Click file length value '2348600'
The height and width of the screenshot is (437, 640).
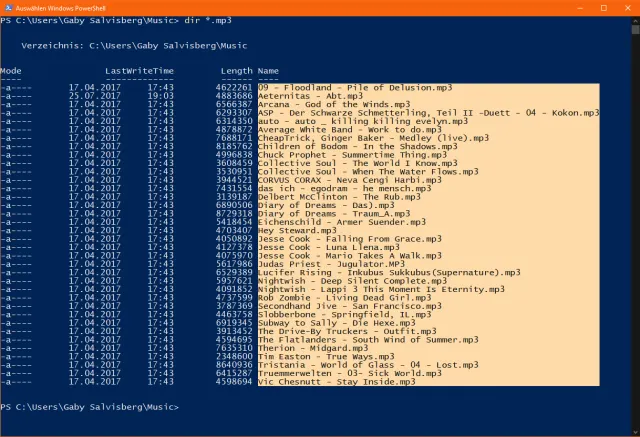click(234, 357)
